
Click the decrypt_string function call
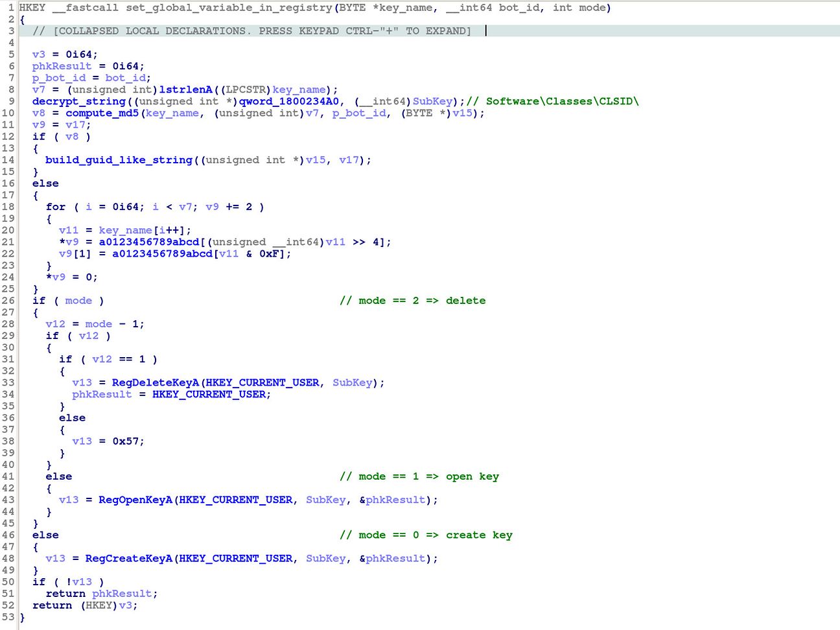tap(78, 101)
